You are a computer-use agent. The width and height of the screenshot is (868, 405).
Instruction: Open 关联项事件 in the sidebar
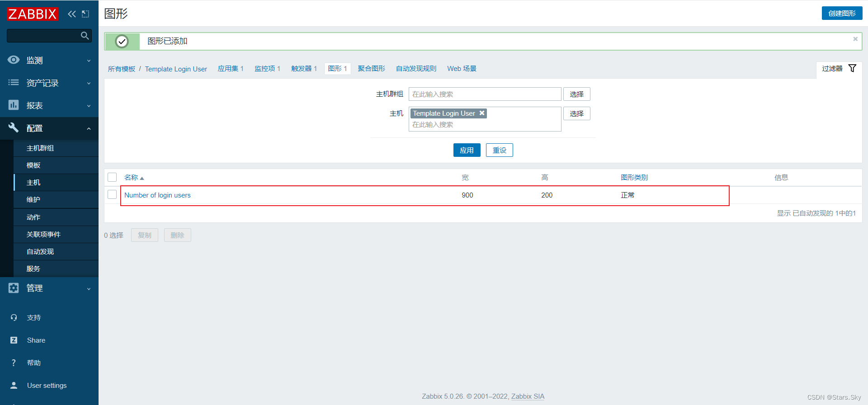click(56, 234)
